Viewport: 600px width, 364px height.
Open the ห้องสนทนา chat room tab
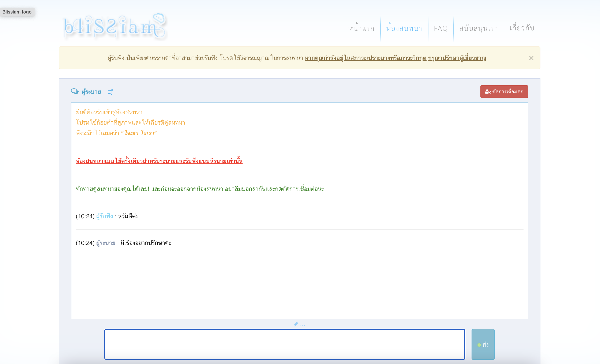(404, 29)
